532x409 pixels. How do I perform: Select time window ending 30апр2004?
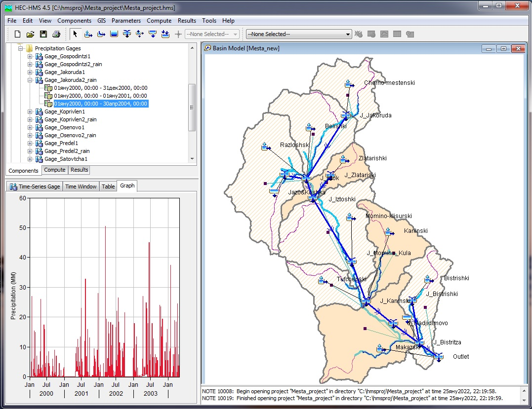point(101,104)
